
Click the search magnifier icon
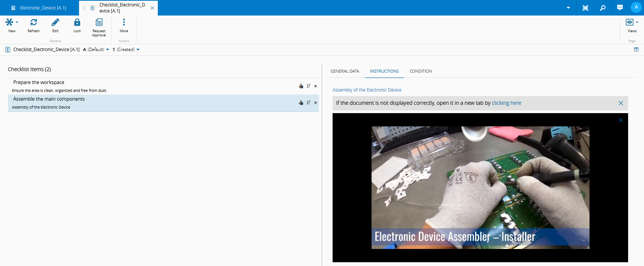click(603, 8)
